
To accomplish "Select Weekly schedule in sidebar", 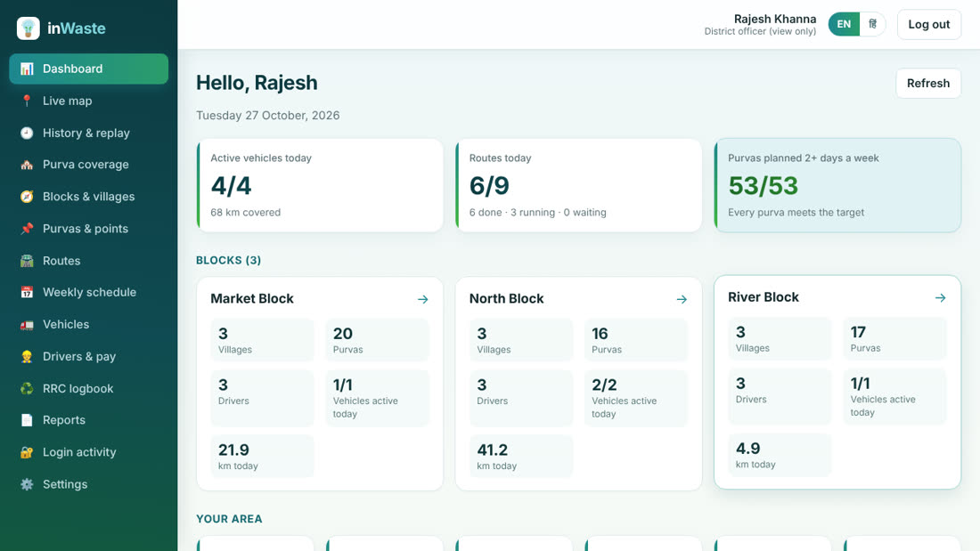I will [89, 292].
